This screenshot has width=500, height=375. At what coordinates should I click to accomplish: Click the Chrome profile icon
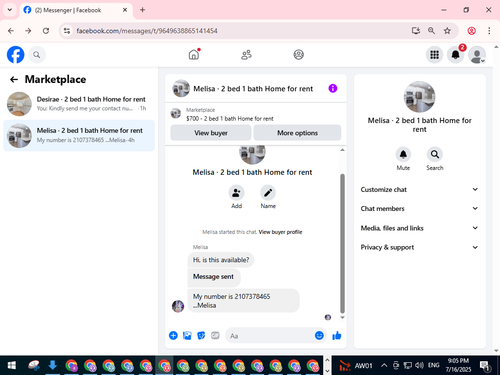pyautogui.click(x=471, y=31)
